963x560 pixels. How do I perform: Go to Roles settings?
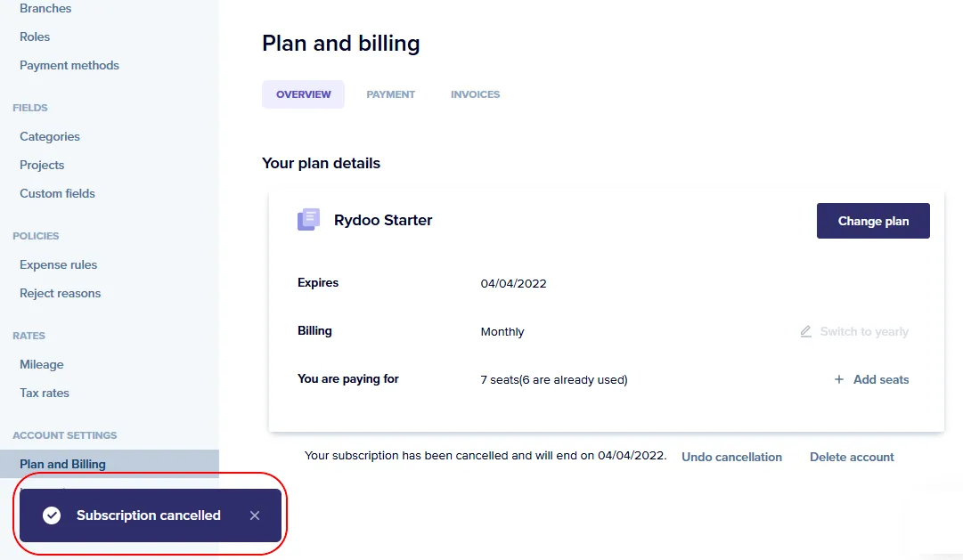[x=35, y=37]
